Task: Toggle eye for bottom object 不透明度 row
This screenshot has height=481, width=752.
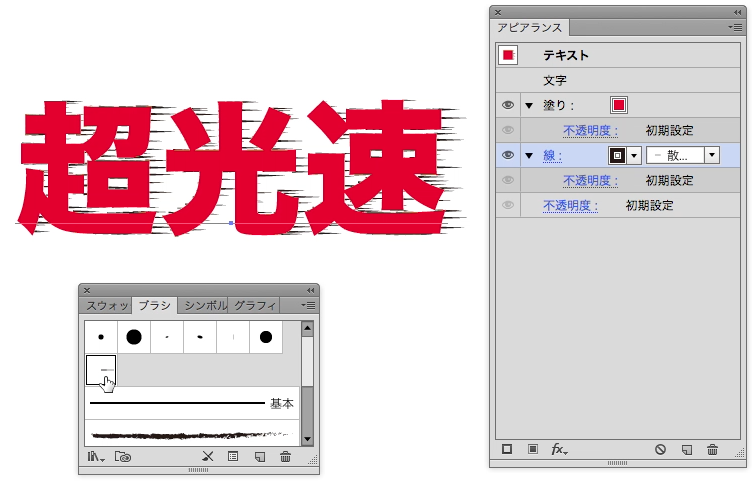Action: point(508,205)
